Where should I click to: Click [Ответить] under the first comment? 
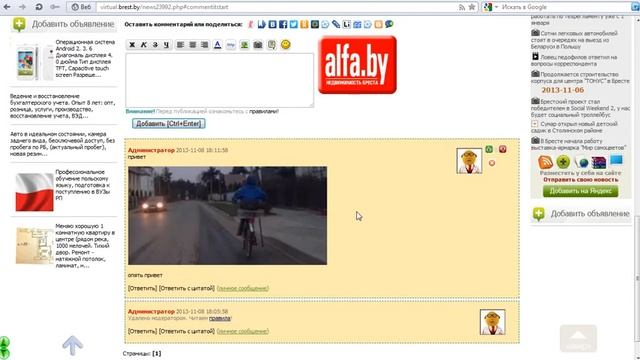142,288
